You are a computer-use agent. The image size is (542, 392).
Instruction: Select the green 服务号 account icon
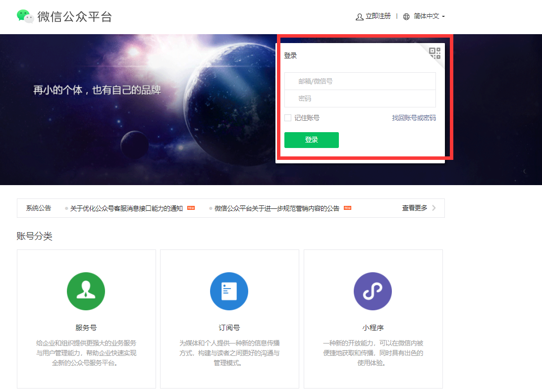tap(86, 292)
